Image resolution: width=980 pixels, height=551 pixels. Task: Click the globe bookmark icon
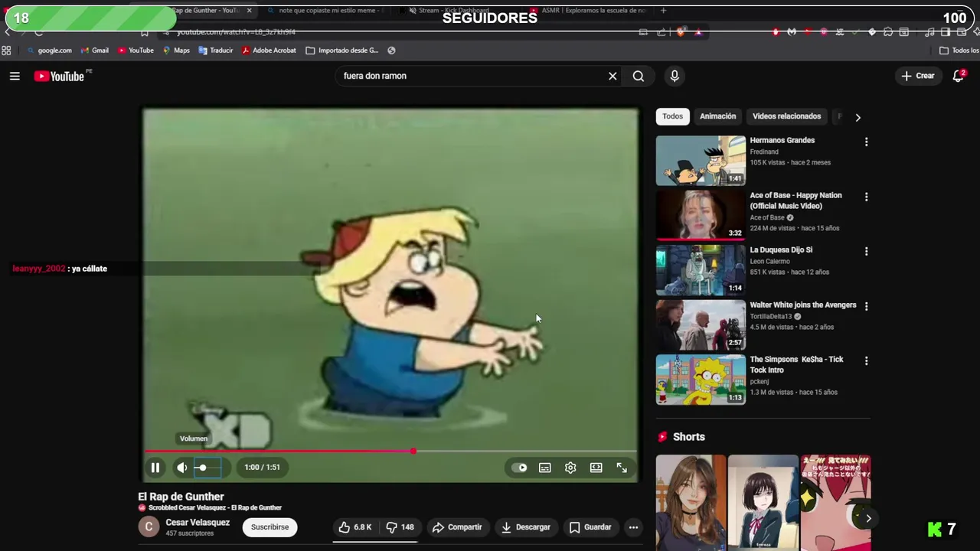point(391,51)
